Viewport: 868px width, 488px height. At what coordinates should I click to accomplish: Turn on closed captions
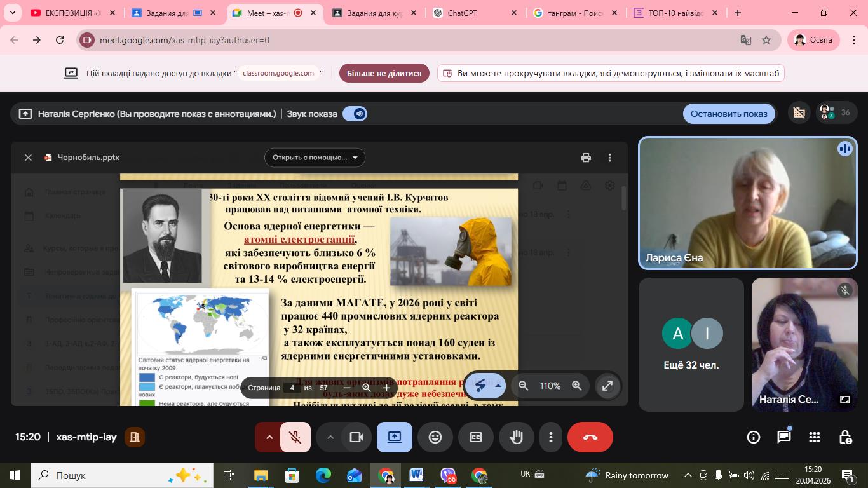(475, 437)
